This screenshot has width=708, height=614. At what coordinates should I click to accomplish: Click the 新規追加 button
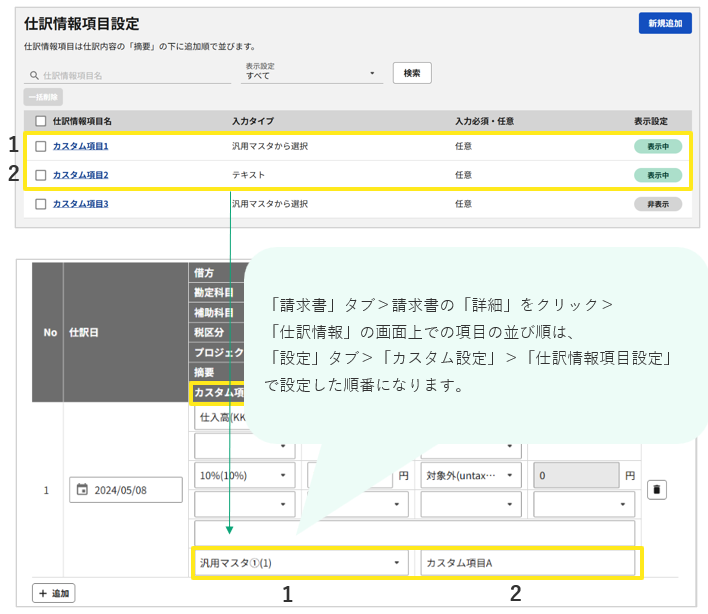[665, 23]
